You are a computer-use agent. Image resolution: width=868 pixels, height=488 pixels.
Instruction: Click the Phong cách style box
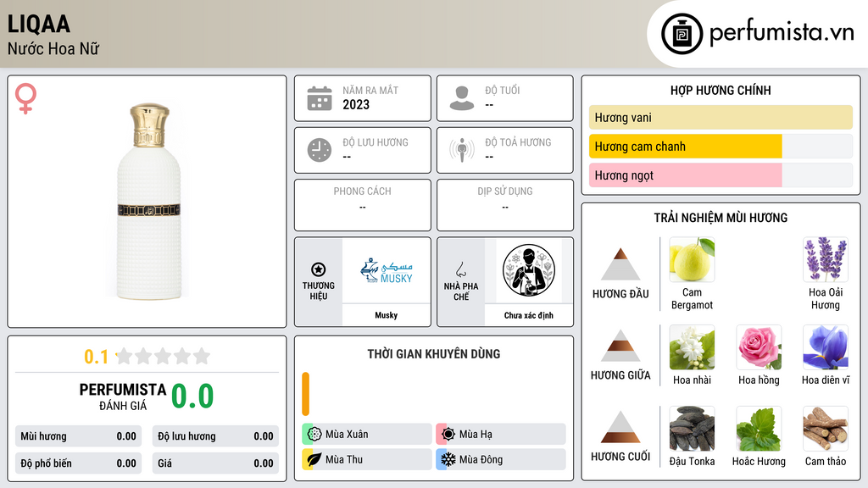[x=363, y=205]
